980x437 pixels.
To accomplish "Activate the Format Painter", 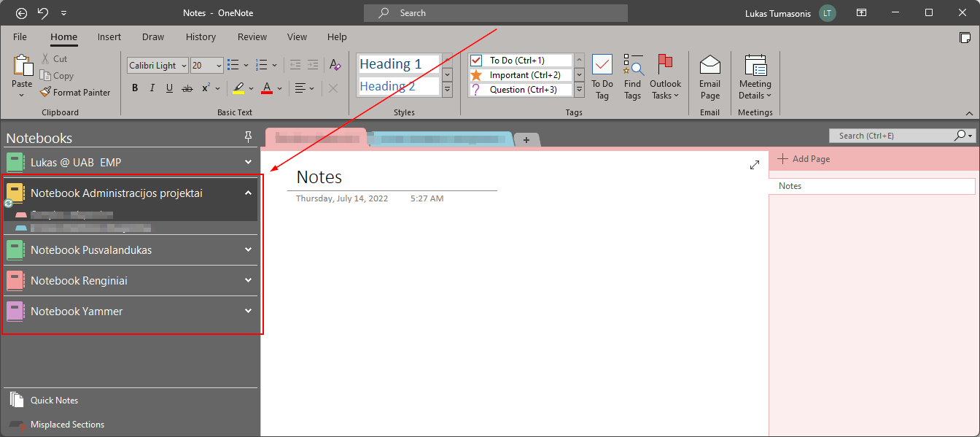I will tap(76, 93).
